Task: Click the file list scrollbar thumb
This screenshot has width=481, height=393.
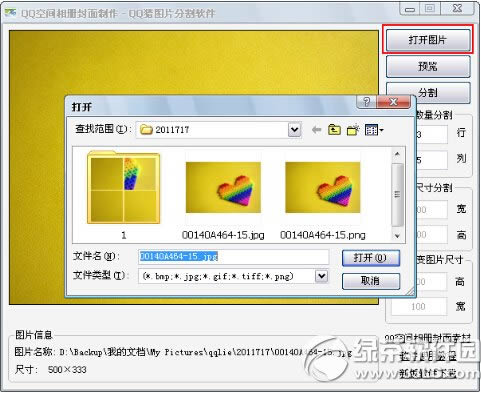Action: 397,194
